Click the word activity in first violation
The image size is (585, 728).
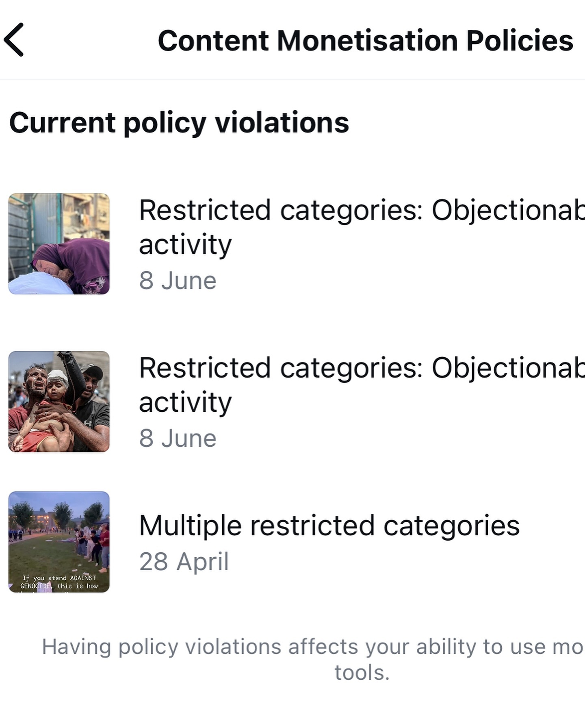pos(185,245)
